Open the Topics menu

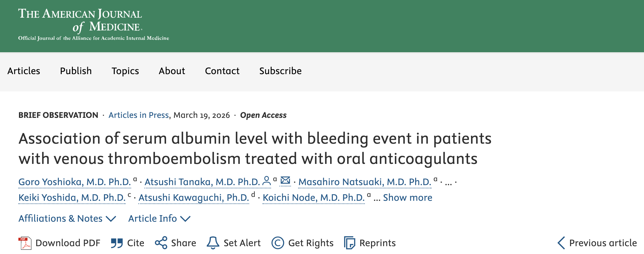[x=125, y=71]
